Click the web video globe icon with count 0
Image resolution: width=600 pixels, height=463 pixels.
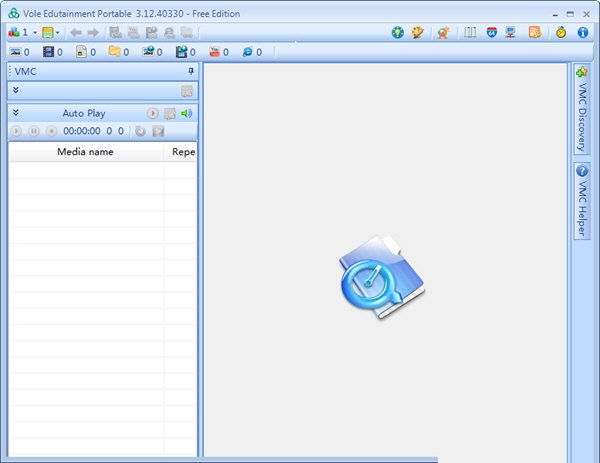(181, 52)
